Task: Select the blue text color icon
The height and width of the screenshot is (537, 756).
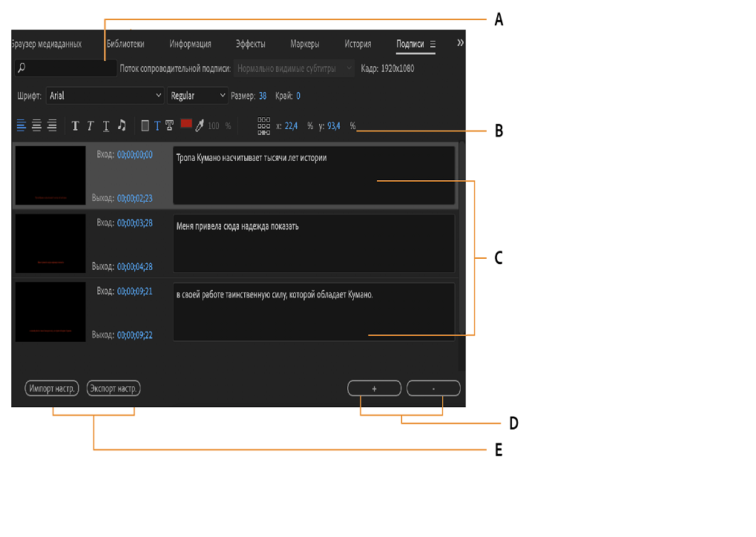Action: (157, 126)
